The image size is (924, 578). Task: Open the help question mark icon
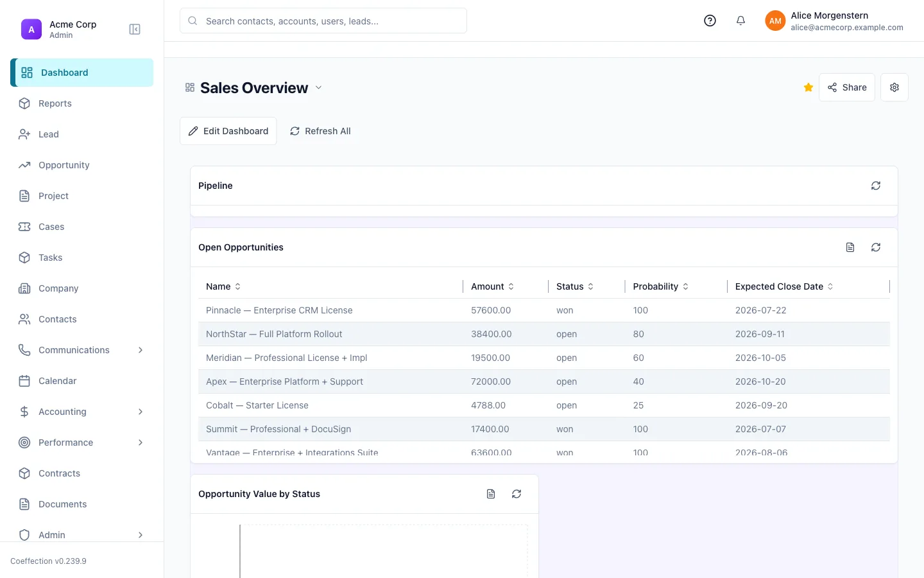pos(710,21)
